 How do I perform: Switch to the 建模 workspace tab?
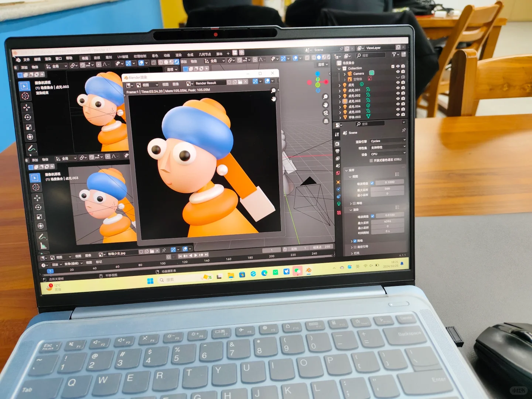tap(97, 58)
